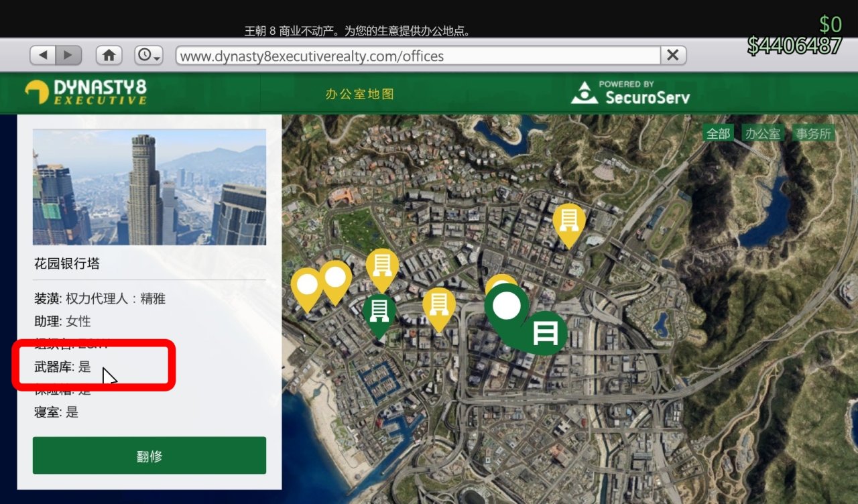Click the 助理: 女性 line
Screen dimensions: 858x504
[x=62, y=322]
